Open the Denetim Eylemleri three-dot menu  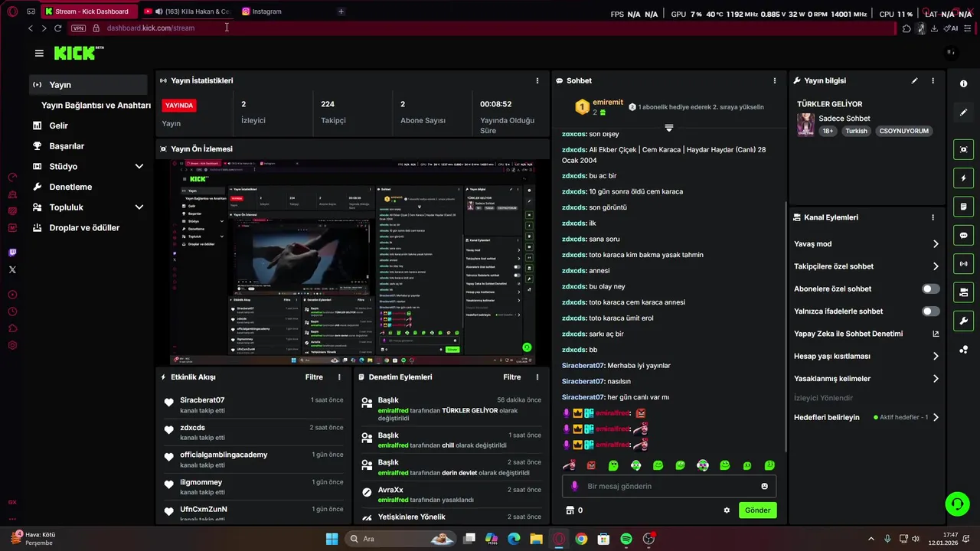537,377
